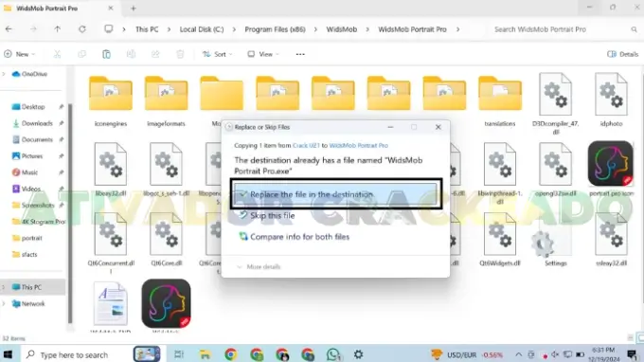Open Documents in the sidebar
Screen dimensions: 644x362
[x=37, y=139]
